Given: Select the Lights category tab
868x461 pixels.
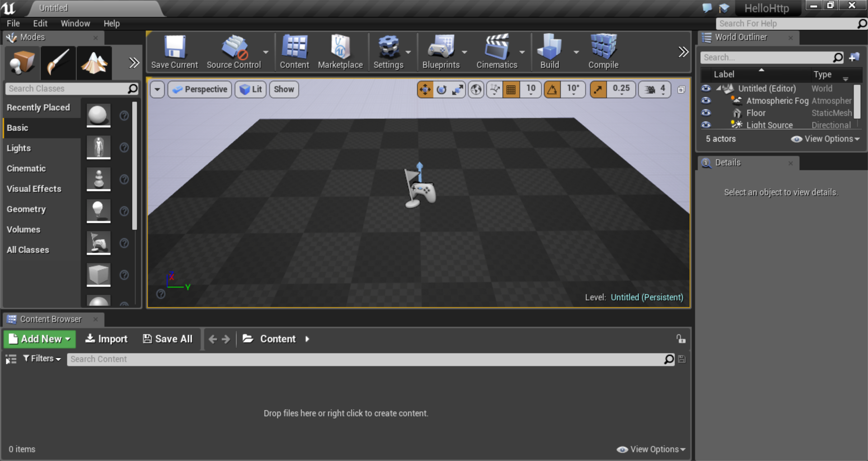Looking at the screenshot, I should point(19,148).
